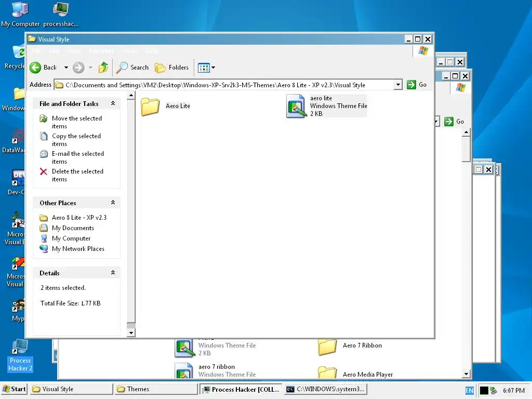Open the View menu
Image resolution: width=532 pixels, height=399 pixels.
coord(74,51)
